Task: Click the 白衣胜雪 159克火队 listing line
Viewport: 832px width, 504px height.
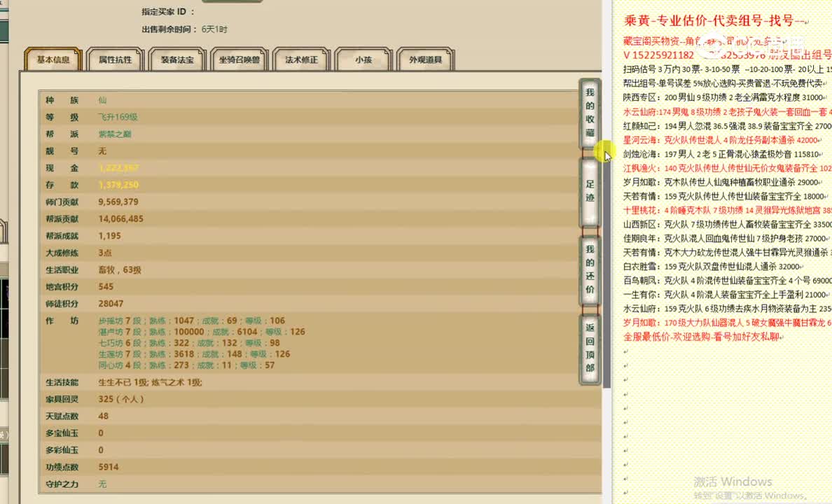Action: pos(713,267)
